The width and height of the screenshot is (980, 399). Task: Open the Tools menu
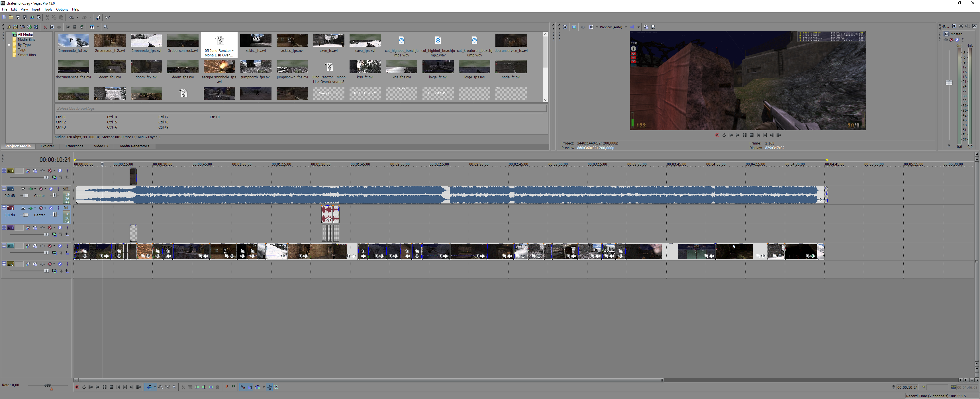pos(48,9)
